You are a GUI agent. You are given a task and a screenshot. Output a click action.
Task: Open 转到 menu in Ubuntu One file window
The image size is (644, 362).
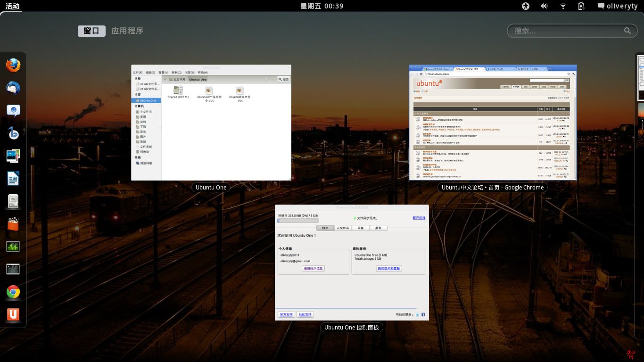click(x=176, y=73)
